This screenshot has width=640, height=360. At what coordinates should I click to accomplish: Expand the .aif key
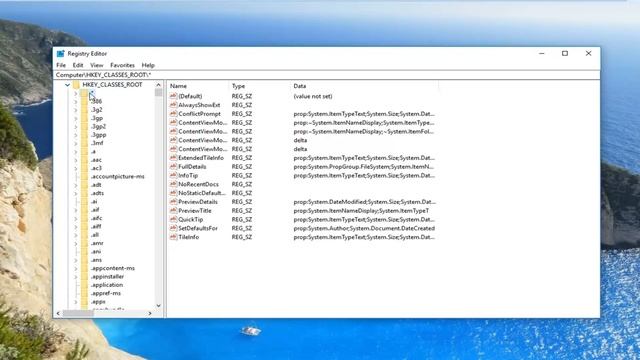pos(76,210)
